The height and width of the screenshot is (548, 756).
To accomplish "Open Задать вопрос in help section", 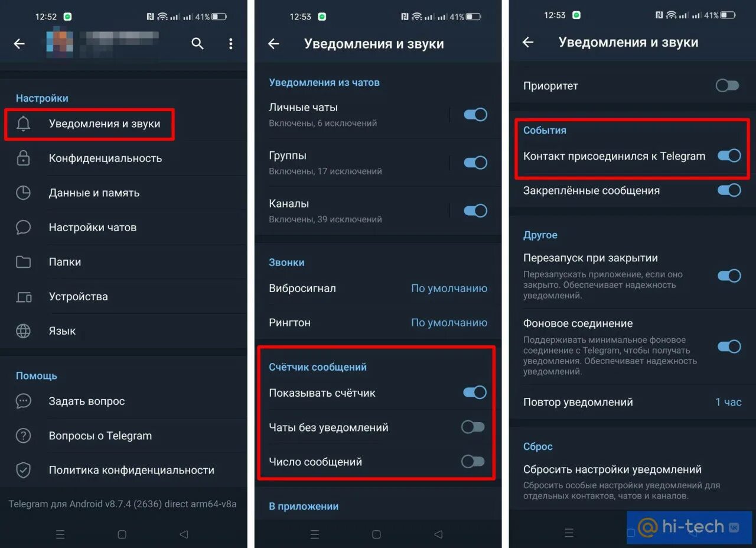I will click(x=123, y=401).
